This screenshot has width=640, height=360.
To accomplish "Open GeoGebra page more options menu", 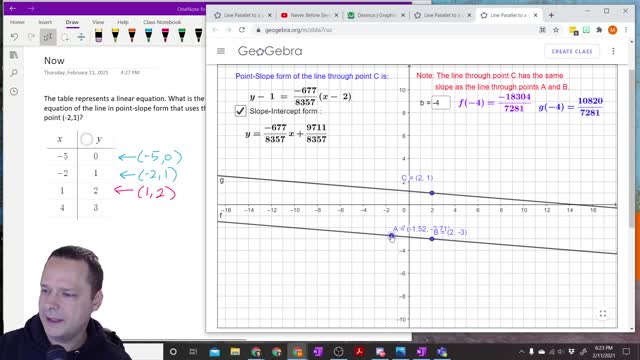I will point(613,51).
